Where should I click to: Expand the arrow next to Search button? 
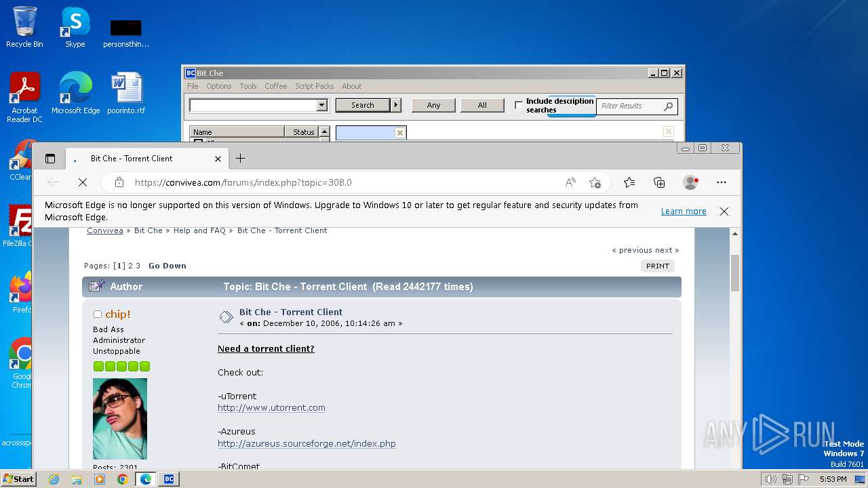coord(397,105)
